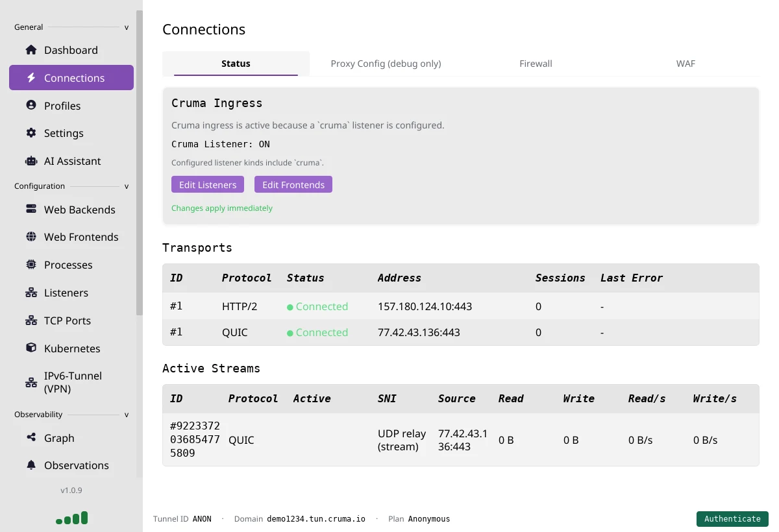
Task: Open the Processes page
Action: coord(71,265)
